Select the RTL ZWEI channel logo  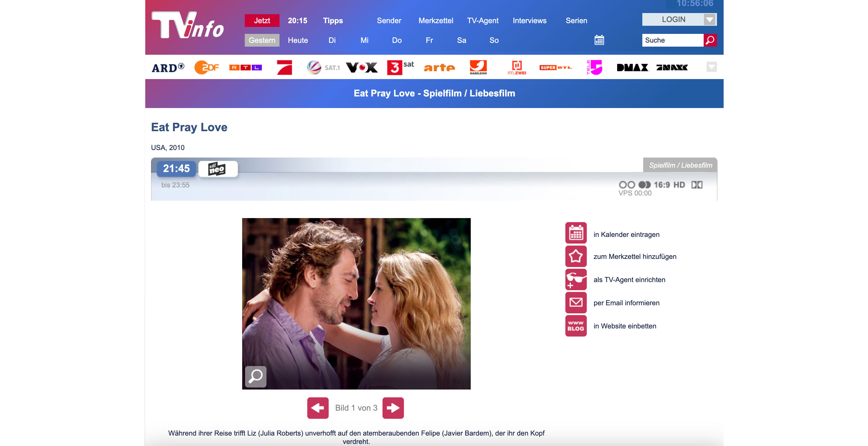pos(517,67)
